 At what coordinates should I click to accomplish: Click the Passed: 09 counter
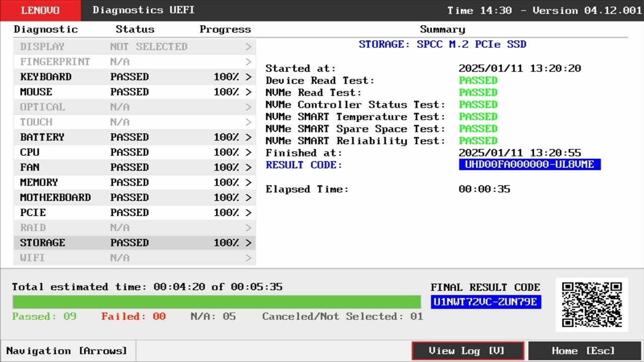click(44, 316)
